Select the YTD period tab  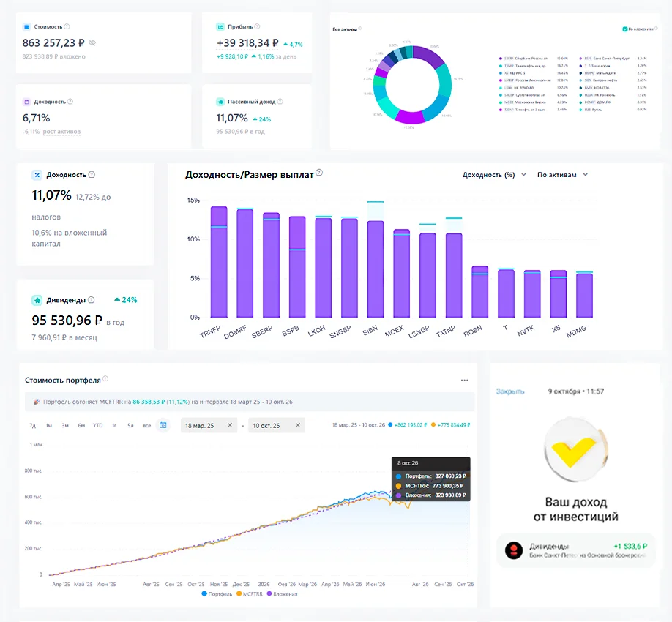[97, 425]
